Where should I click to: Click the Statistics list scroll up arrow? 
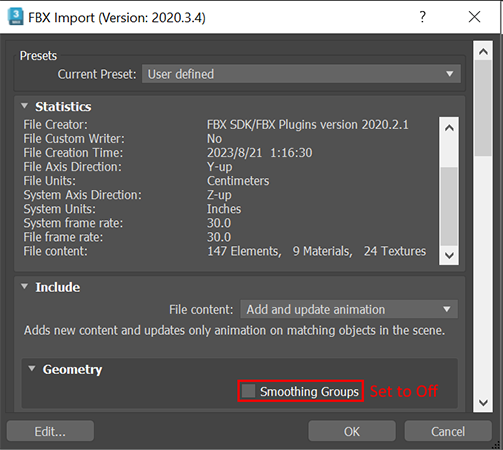(449, 128)
